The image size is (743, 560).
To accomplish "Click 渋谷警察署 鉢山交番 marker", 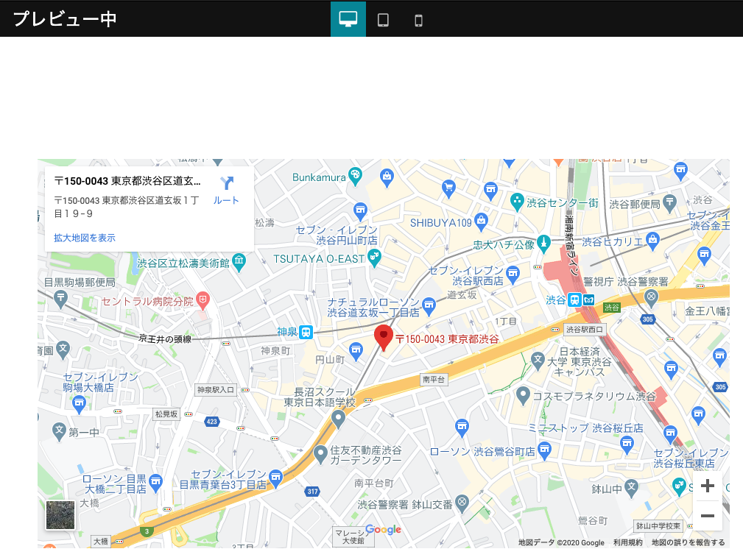I will [462, 503].
